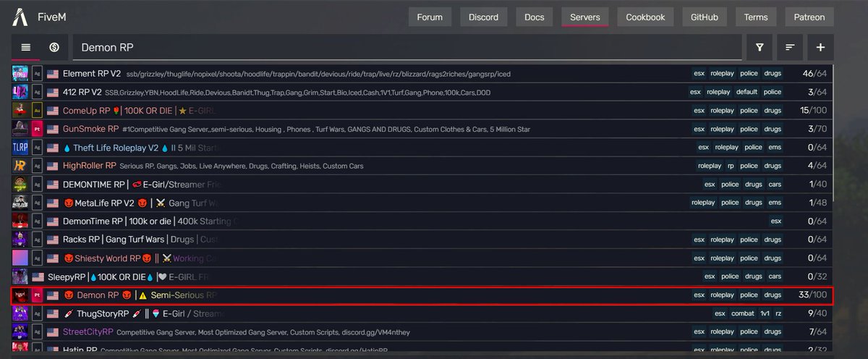This screenshot has height=359, width=868.
Task: Select the Servers tab
Action: pos(584,17)
